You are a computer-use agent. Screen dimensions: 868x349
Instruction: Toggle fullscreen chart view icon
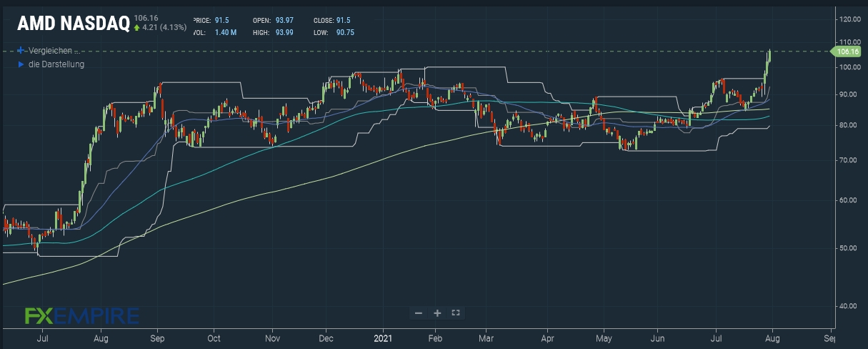click(x=456, y=313)
